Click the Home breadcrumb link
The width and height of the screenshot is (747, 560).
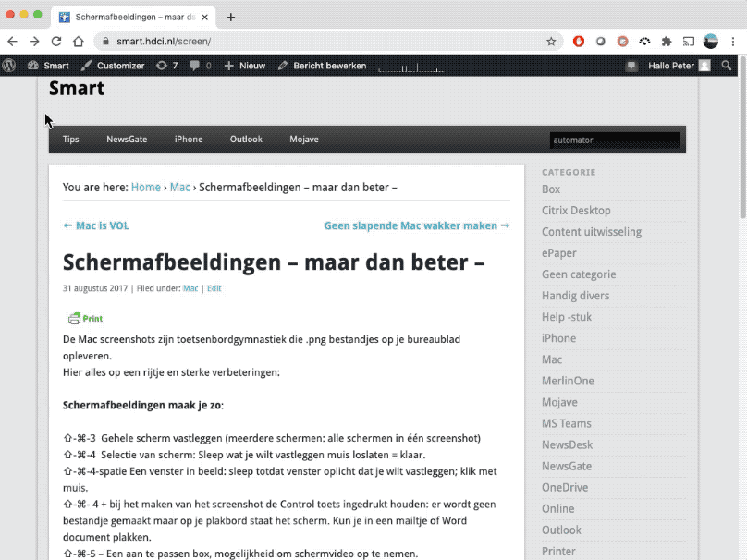point(145,187)
